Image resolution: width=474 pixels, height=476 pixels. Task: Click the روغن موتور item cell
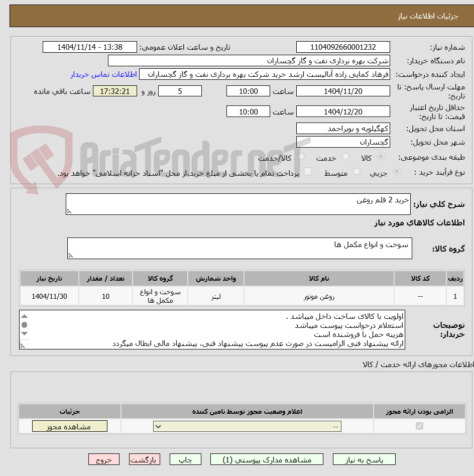pos(319,296)
